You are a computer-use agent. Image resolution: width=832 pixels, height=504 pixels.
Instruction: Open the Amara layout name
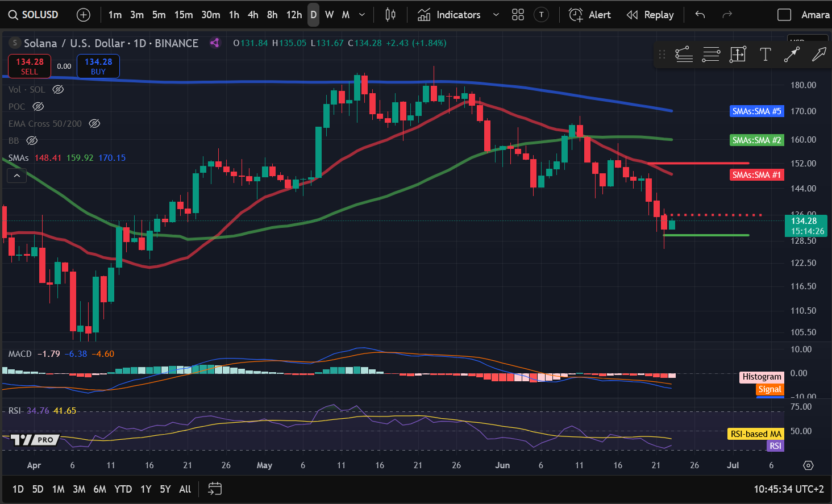pyautogui.click(x=815, y=15)
